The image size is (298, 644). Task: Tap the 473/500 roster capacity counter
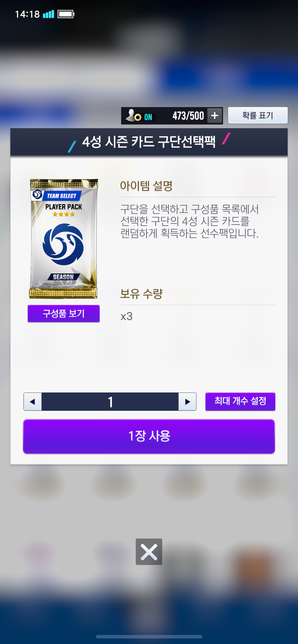188,116
